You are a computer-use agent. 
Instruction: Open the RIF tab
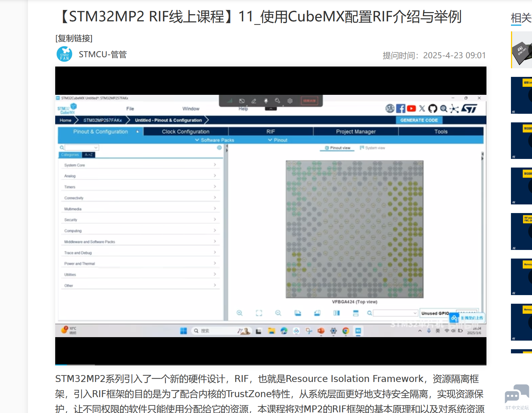(271, 131)
